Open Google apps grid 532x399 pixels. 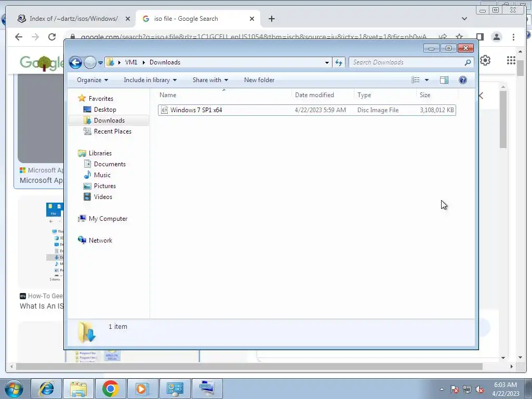coord(511,60)
